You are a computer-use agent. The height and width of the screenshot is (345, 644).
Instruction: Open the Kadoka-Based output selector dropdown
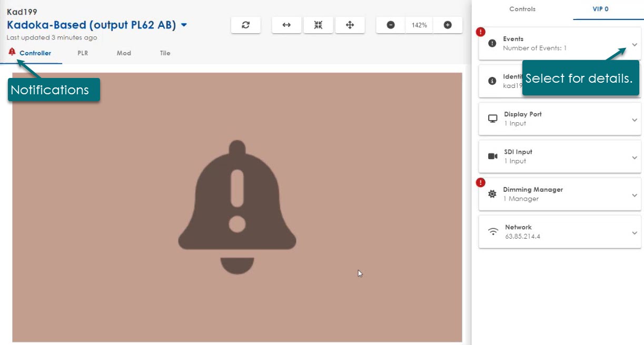(x=183, y=24)
